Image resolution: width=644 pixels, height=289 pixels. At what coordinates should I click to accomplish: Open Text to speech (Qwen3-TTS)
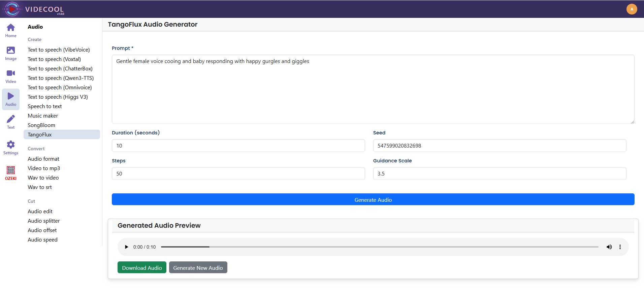pos(61,78)
